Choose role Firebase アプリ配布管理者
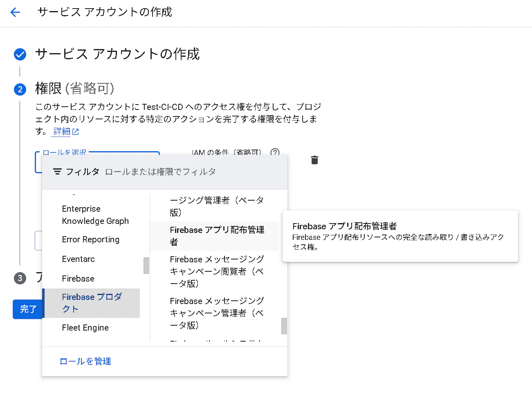 coord(214,236)
